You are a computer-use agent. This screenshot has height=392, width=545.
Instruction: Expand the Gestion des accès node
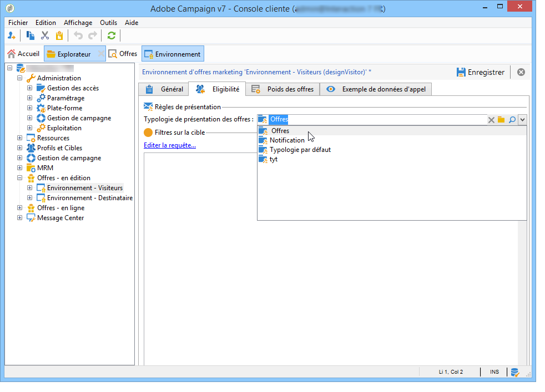30,88
